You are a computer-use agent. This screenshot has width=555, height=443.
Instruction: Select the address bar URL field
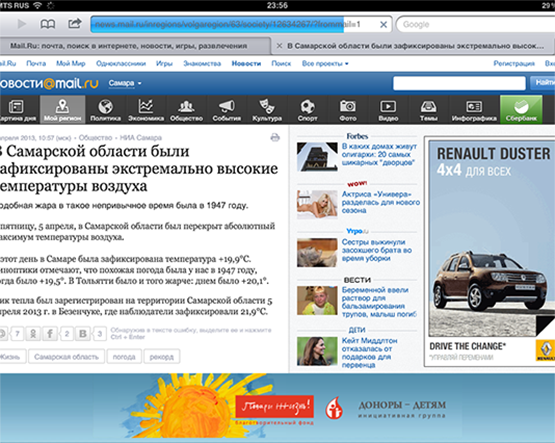[x=241, y=24]
